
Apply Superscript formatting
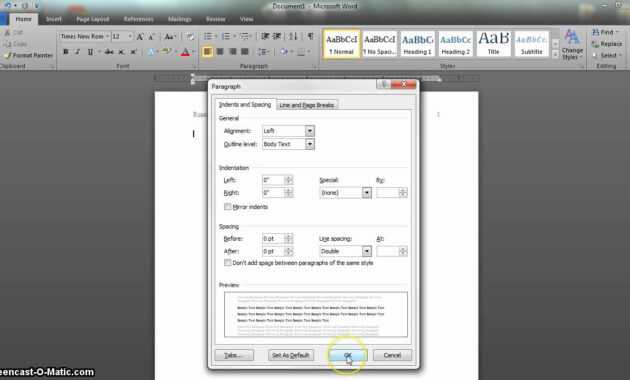(x=133, y=52)
